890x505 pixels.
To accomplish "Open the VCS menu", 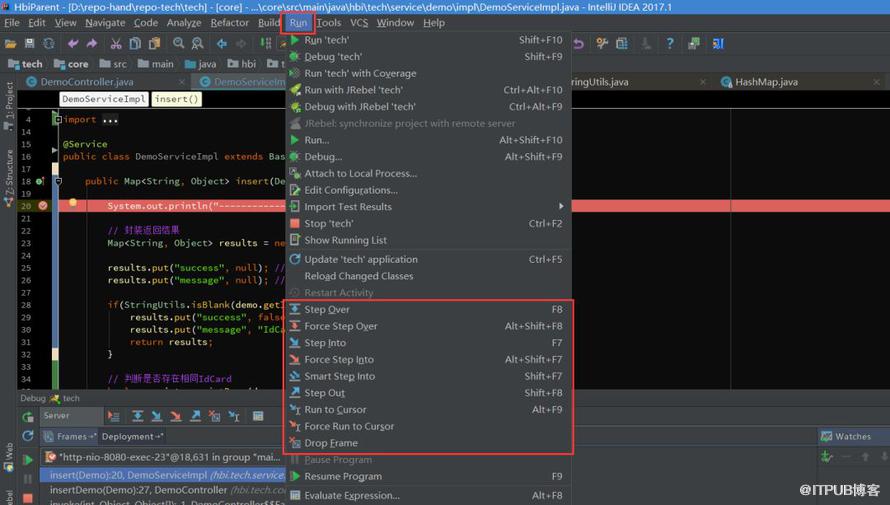I will (359, 23).
